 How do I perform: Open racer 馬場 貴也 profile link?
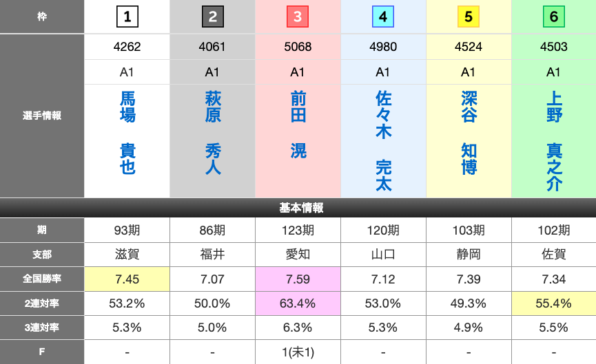click(x=127, y=133)
